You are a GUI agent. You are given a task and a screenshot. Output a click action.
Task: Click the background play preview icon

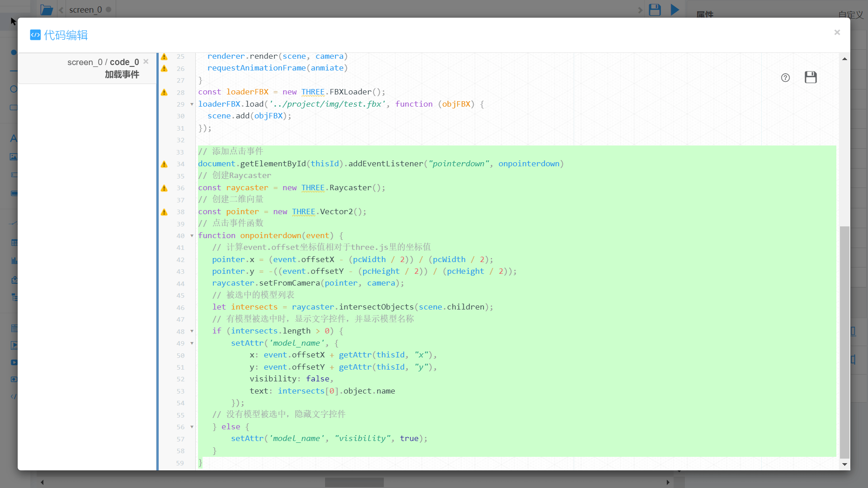(x=675, y=9)
